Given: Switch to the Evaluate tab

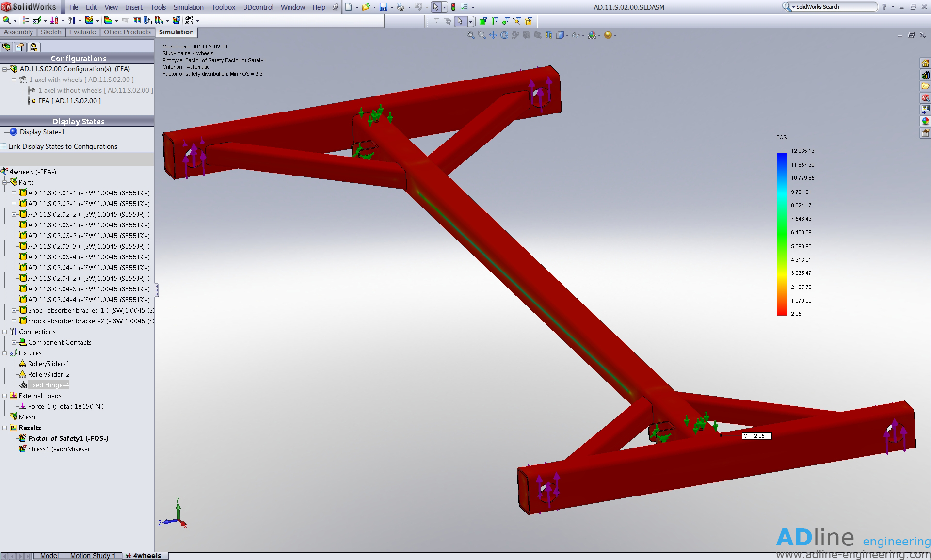Looking at the screenshot, I should point(82,32).
